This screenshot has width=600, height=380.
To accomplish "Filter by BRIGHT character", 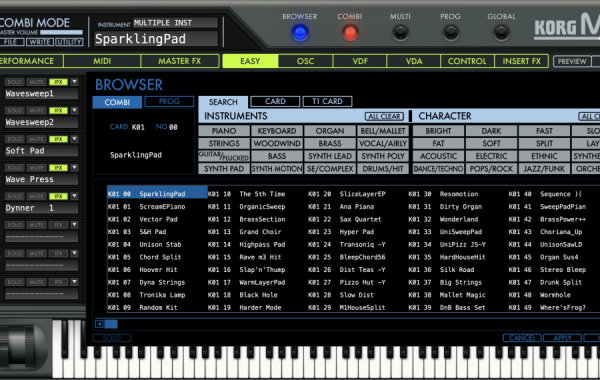I will pos(438,131).
